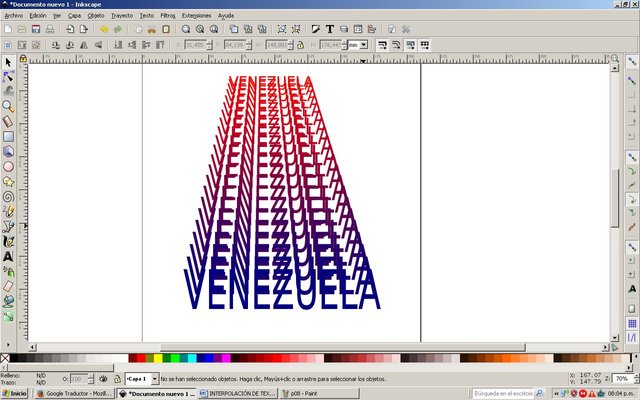640x400 pixels.
Task: Click the Rotate 90 counter-clockwise icon
Action: (x=56, y=45)
